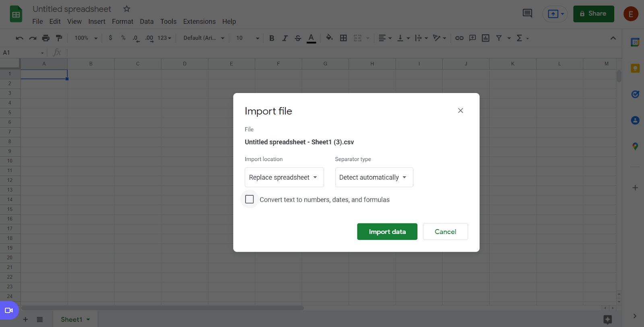The height and width of the screenshot is (327, 644).
Task: Open Google Calendar side panel
Action: pyautogui.click(x=635, y=42)
